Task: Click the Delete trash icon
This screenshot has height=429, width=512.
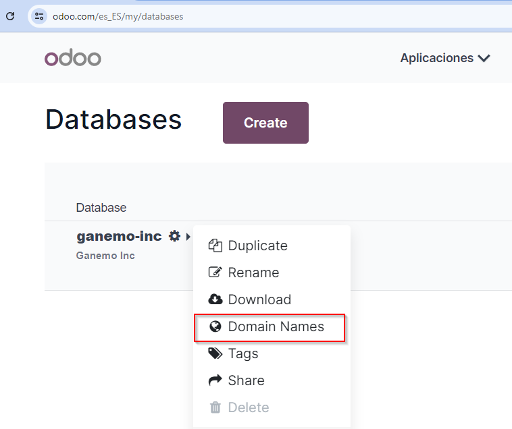Action: pos(215,407)
